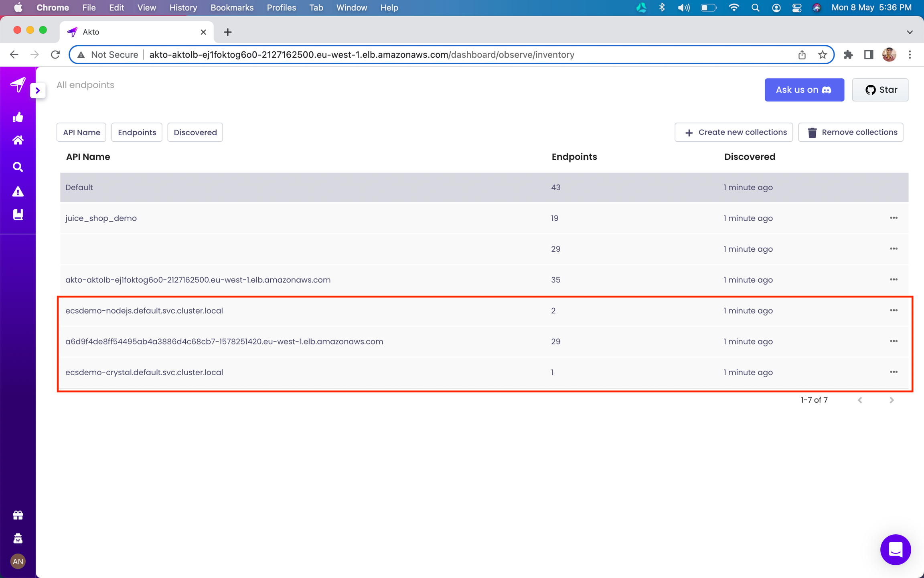Expand the tab overview chevron near window top
The image size is (924, 578).
tap(909, 32)
